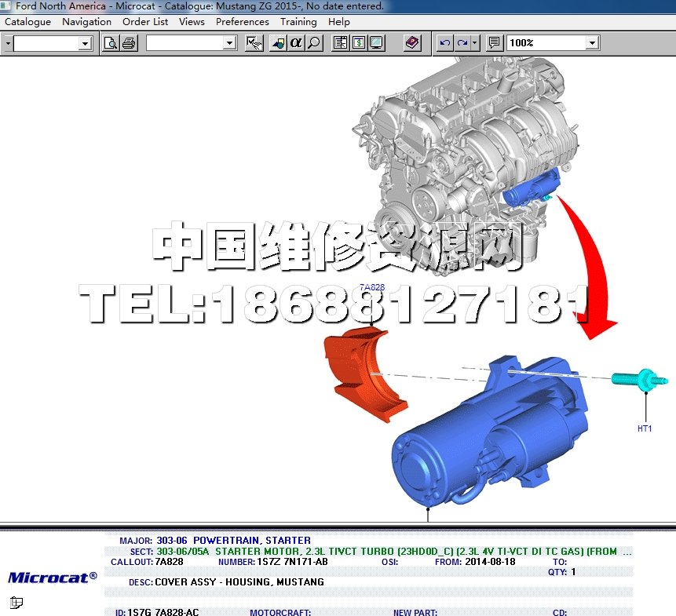Click the shapes illustration toolbar icon
676x616 pixels.
[278, 43]
